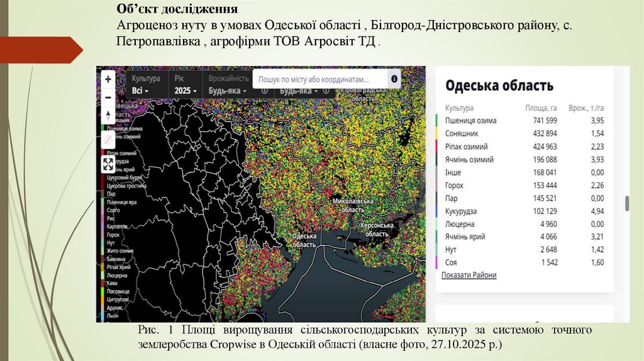Screen dimensions: 644x361
Task: Select the Ячмінь озимий row in the table
Action: 525,160
